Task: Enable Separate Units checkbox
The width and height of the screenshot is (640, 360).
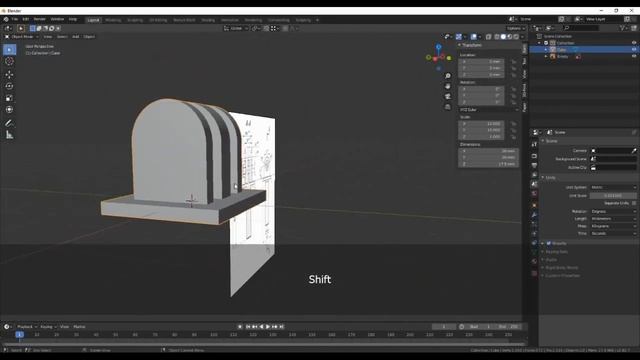Action: pos(634,203)
